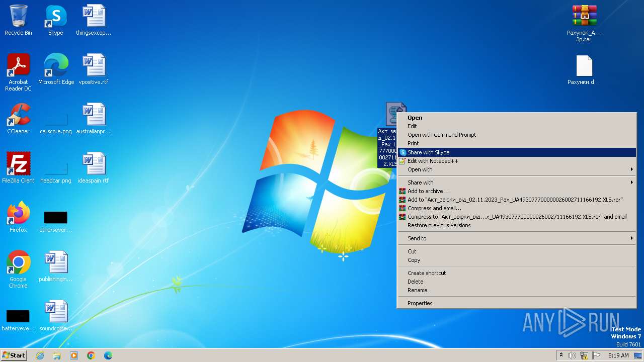
Task: Click the Start button
Action: (x=14, y=355)
